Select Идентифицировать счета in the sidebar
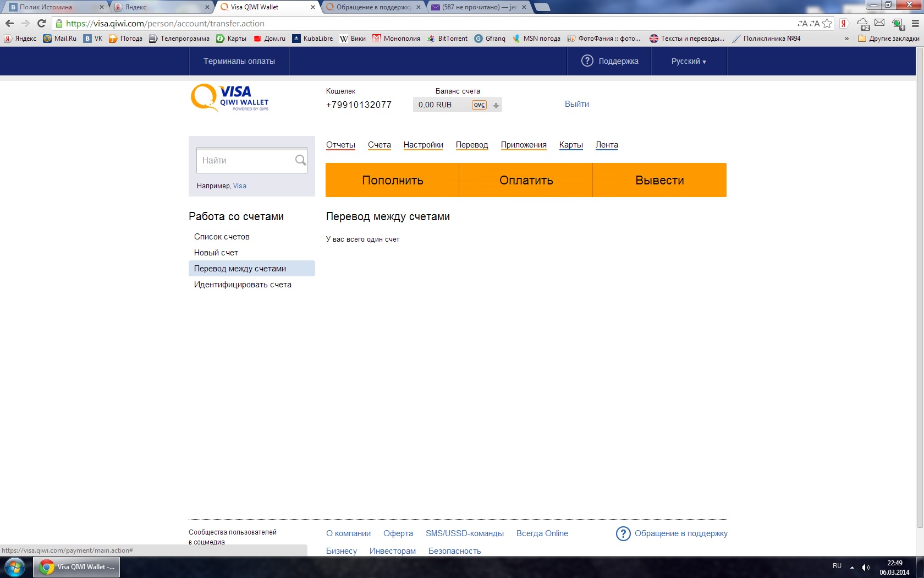Viewport: 924px width, 578px height. [243, 285]
